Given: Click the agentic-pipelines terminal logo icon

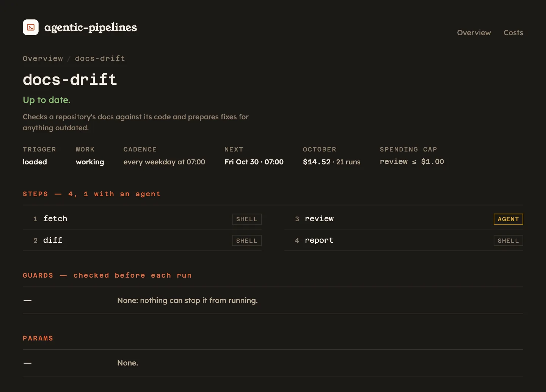Looking at the screenshot, I should (x=31, y=27).
